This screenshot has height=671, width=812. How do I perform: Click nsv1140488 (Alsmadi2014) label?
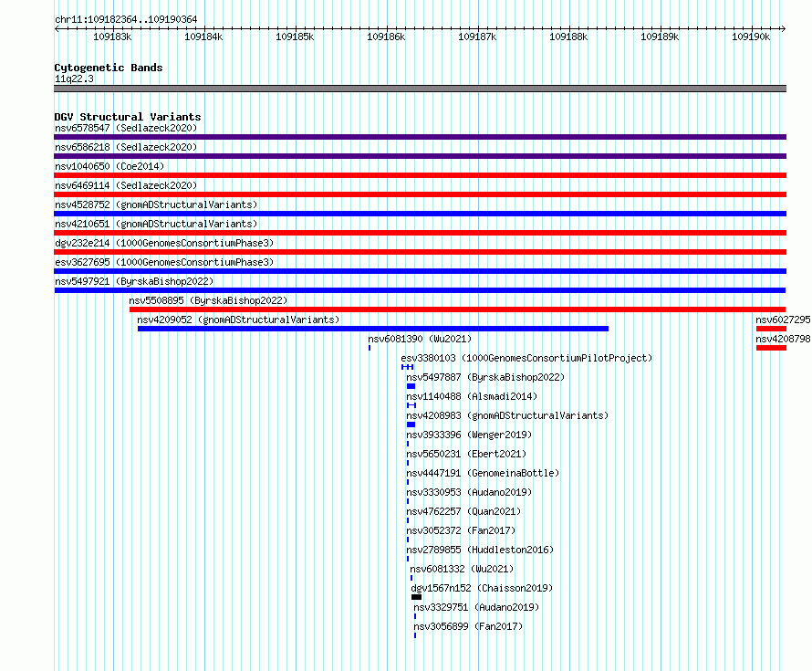472,396
